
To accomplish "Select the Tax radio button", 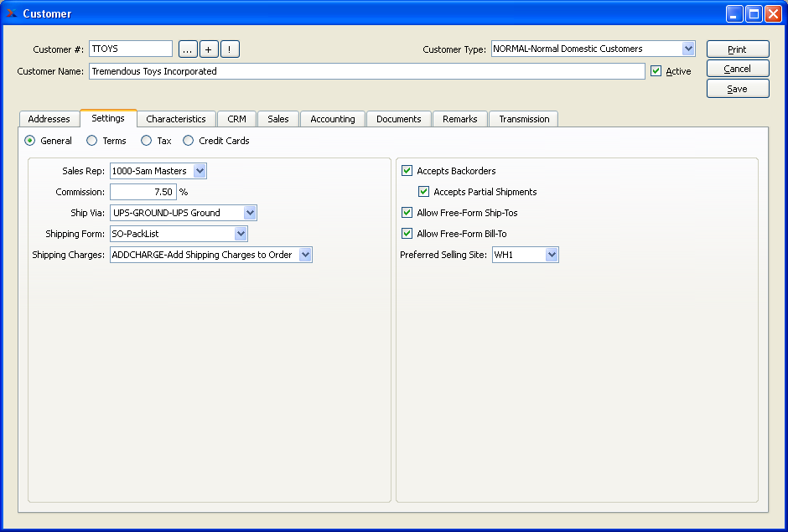I will pyautogui.click(x=146, y=141).
